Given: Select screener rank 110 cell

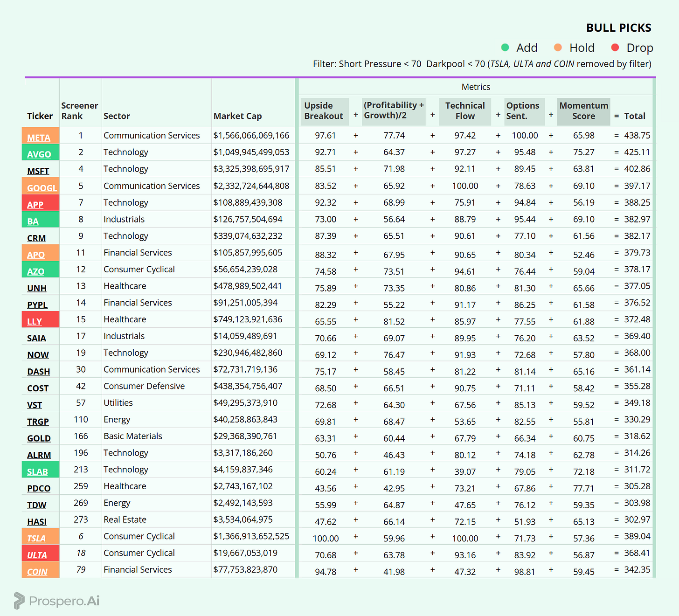Looking at the screenshot, I should [x=81, y=420].
